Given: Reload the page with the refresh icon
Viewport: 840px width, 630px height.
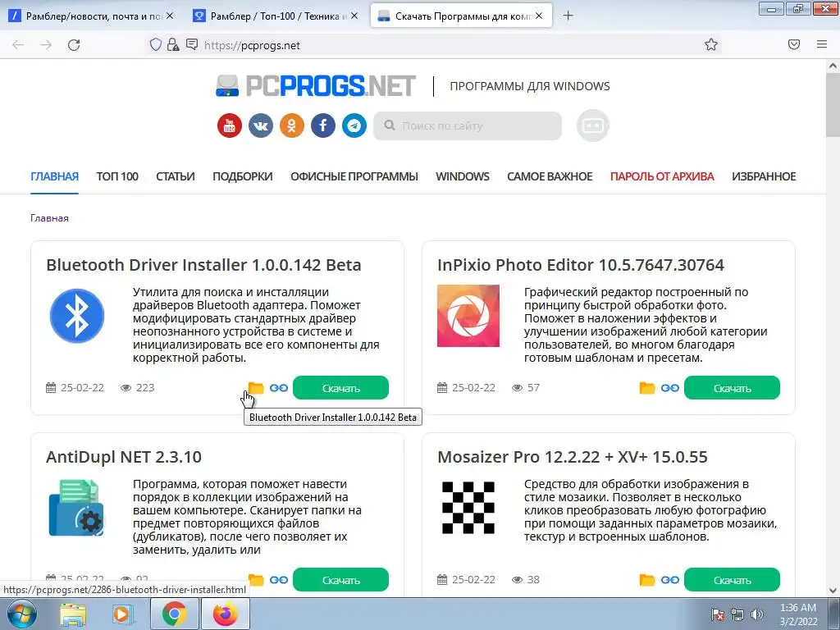Looking at the screenshot, I should tap(74, 45).
